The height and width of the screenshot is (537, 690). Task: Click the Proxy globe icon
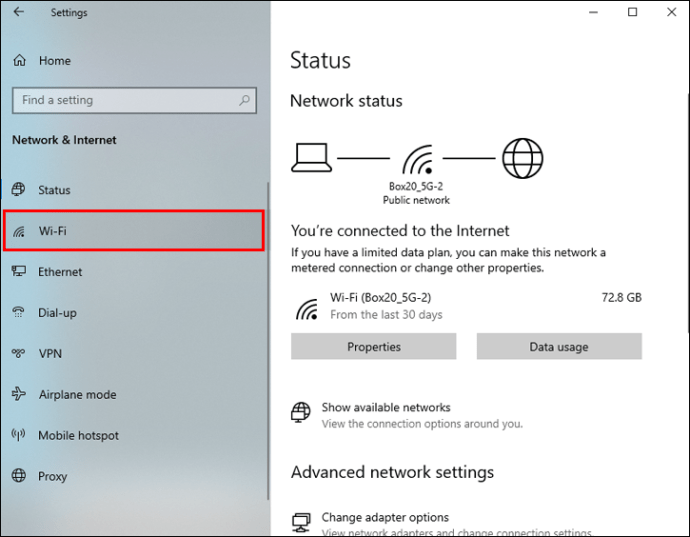click(18, 477)
